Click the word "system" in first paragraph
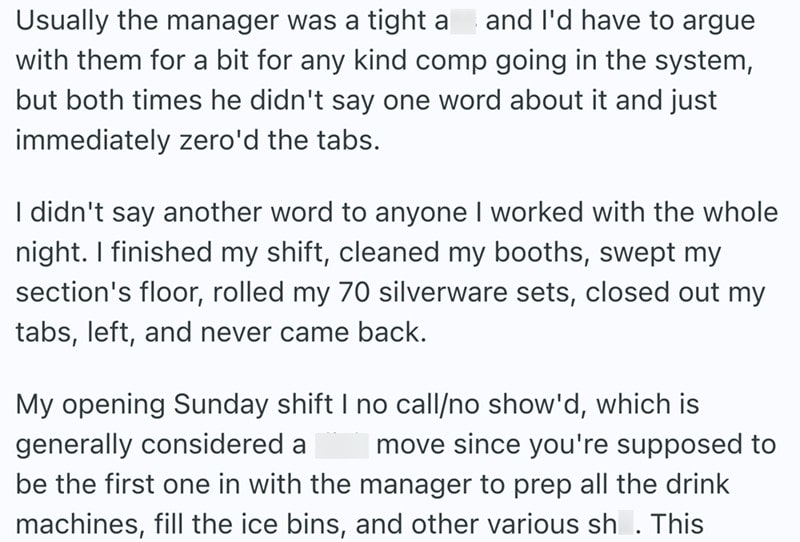Screen dimensions: 800x542 pos(698,59)
